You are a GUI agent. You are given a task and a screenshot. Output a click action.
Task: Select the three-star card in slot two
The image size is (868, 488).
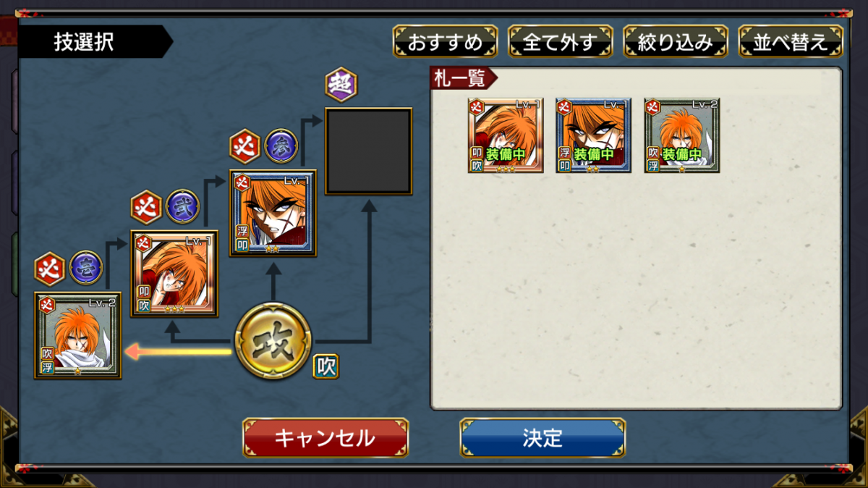coord(174,274)
